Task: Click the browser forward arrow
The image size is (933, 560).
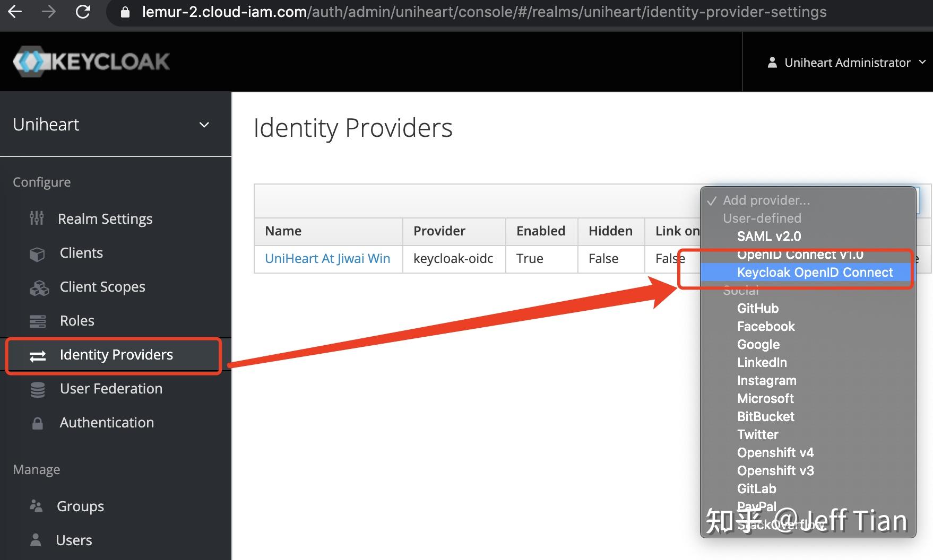Action: pos(49,12)
